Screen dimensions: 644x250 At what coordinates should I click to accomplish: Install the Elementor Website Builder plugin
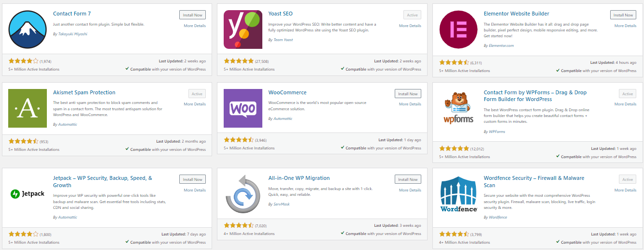[x=623, y=15]
